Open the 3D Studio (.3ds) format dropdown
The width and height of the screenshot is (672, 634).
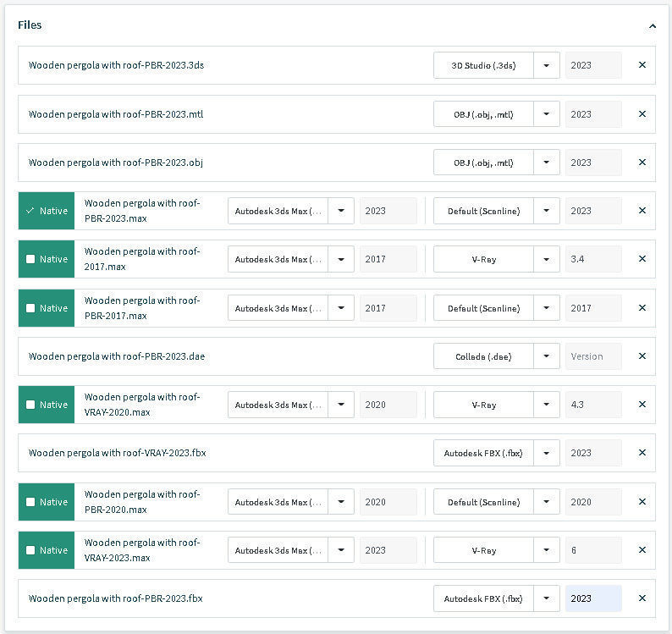click(x=546, y=65)
